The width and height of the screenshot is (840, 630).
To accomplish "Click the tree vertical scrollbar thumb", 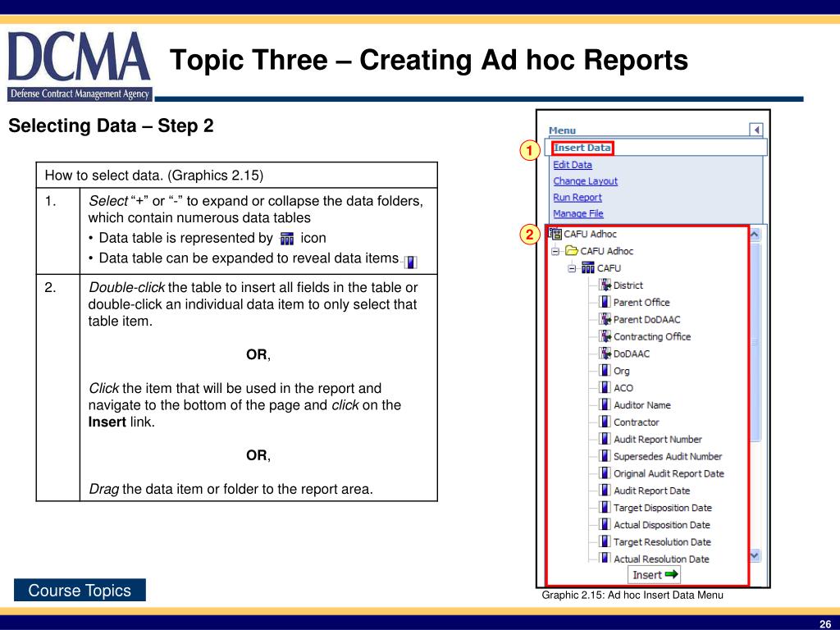I will (x=756, y=342).
